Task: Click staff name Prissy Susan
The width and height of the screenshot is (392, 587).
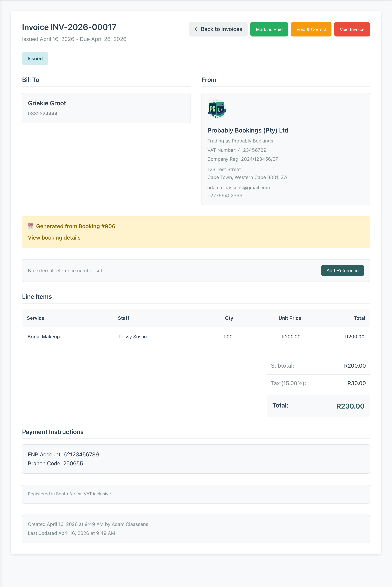Action: click(133, 337)
